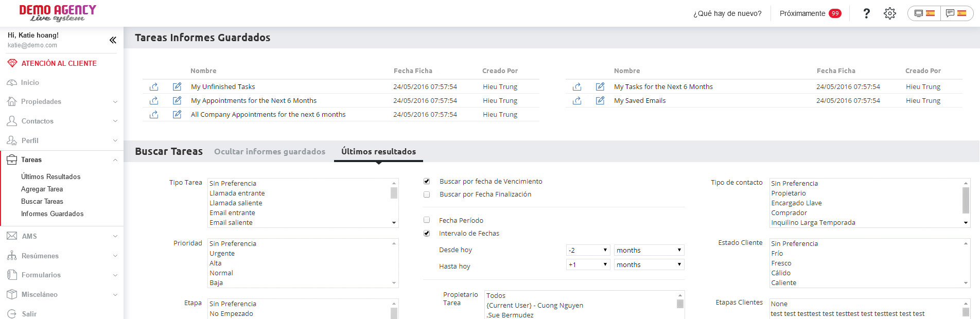Click edit icon for My Appointments for the Next 6 Months
980x319 pixels.
(x=177, y=100)
